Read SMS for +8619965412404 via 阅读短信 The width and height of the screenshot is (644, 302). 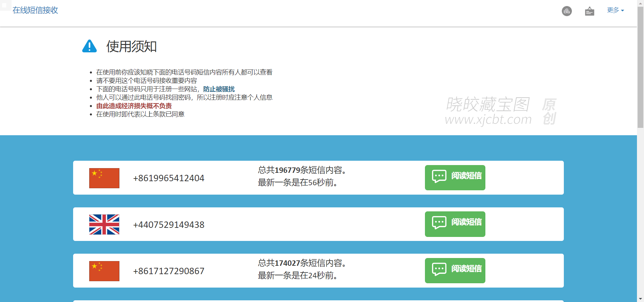click(455, 178)
